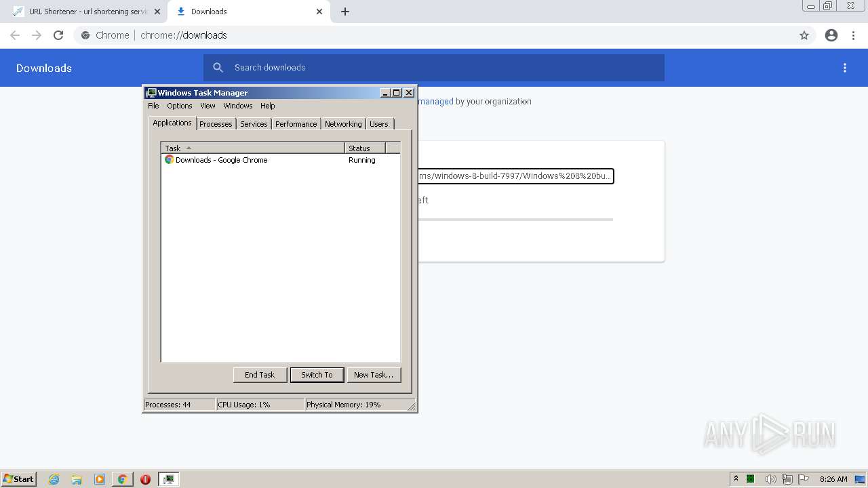Open the managed by your organization link
This screenshot has width=868, height=488.
(435, 102)
